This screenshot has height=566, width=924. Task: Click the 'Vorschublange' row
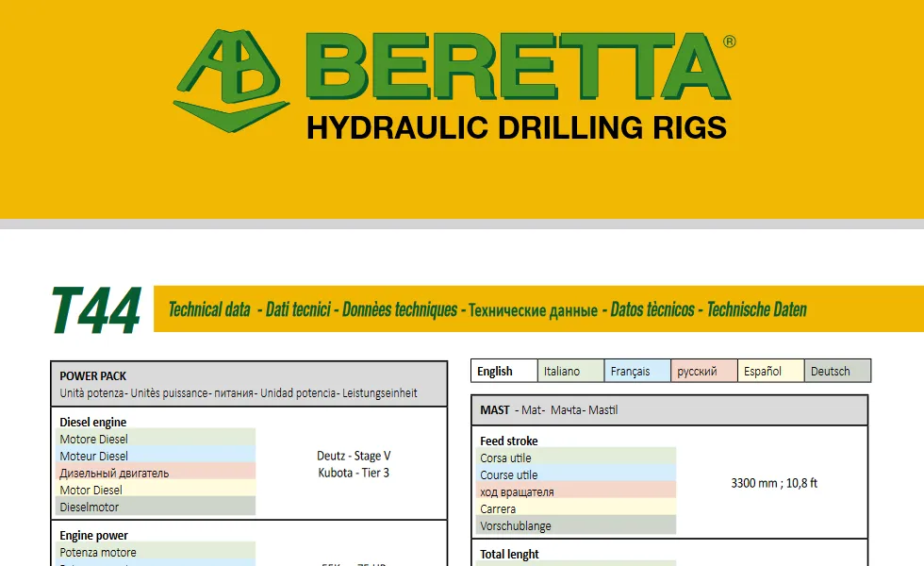[x=576, y=526]
